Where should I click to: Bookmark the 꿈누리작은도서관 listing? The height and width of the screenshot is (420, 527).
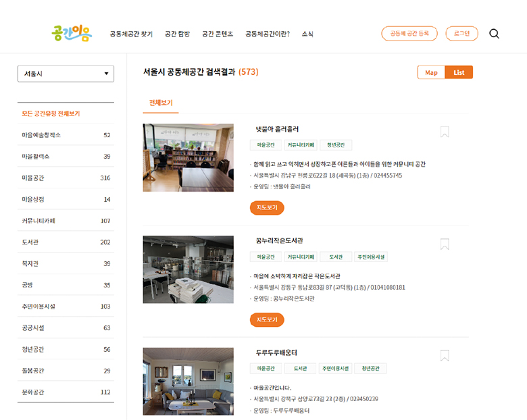click(445, 244)
